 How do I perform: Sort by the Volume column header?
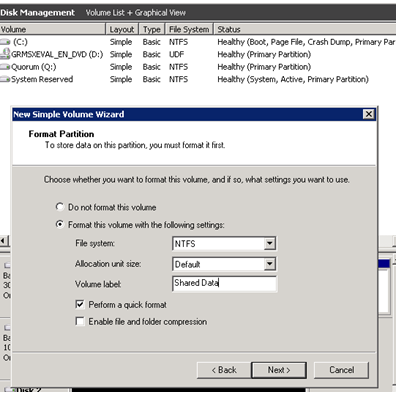[53, 29]
